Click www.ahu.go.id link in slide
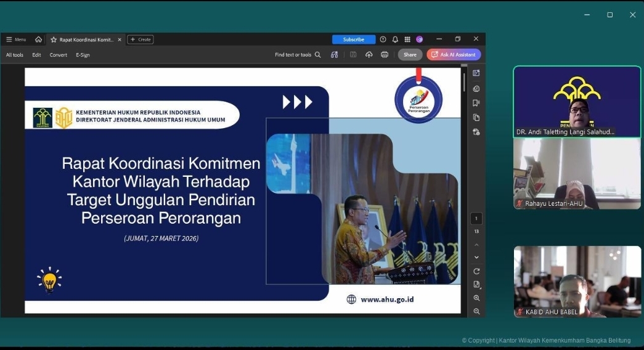The image size is (644, 350). pos(387,299)
